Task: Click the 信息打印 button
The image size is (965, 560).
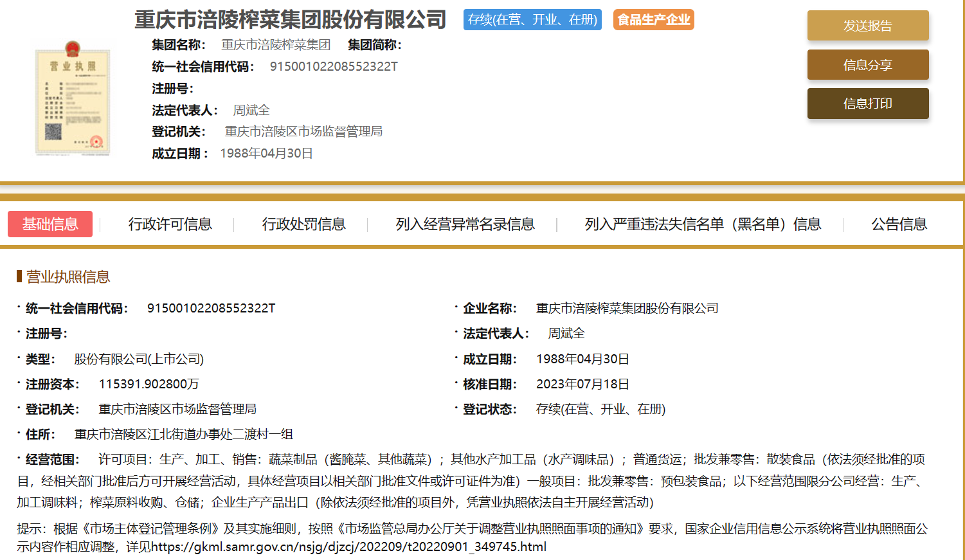Action: point(868,104)
